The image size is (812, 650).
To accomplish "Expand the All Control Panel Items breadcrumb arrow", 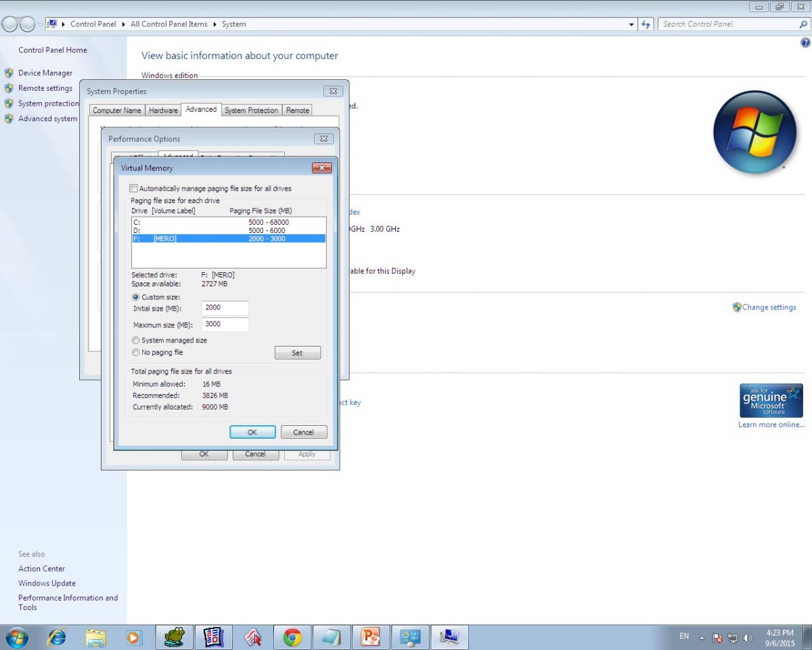I will point(215,24).
